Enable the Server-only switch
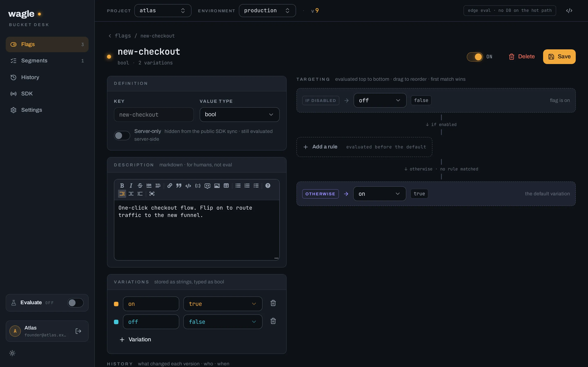This screenshot has height=367, width=588. coord(122,135)
